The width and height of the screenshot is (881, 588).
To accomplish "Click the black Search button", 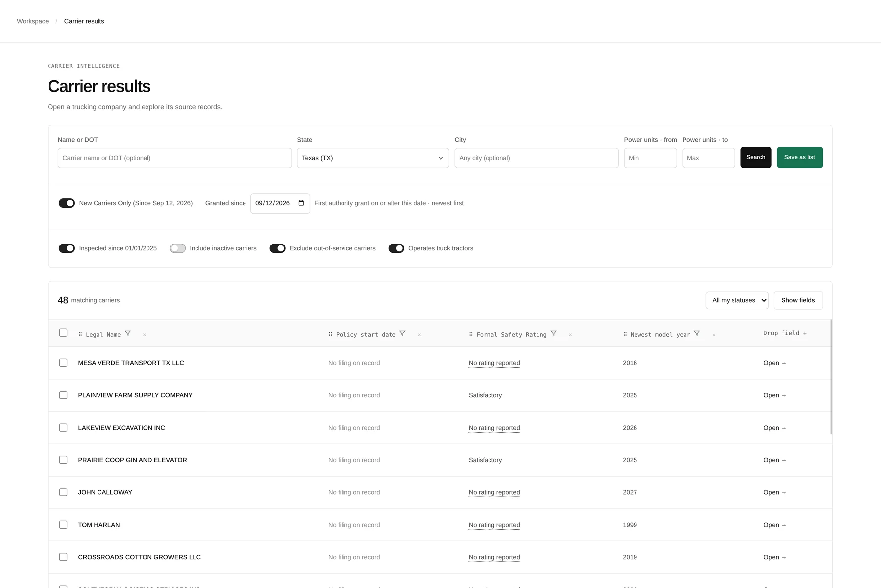I will [756, 157].
